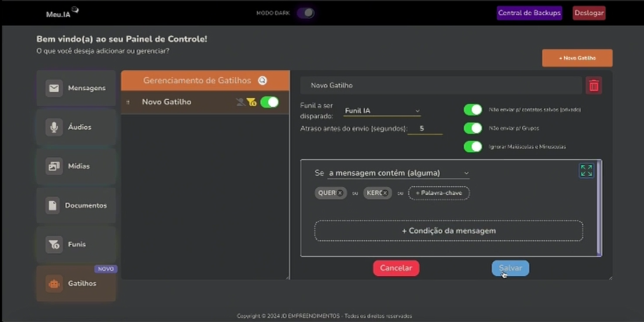This screenshot has width=644, height=322.
Task: Click the Deslogar button
Action: click(589, 13)
